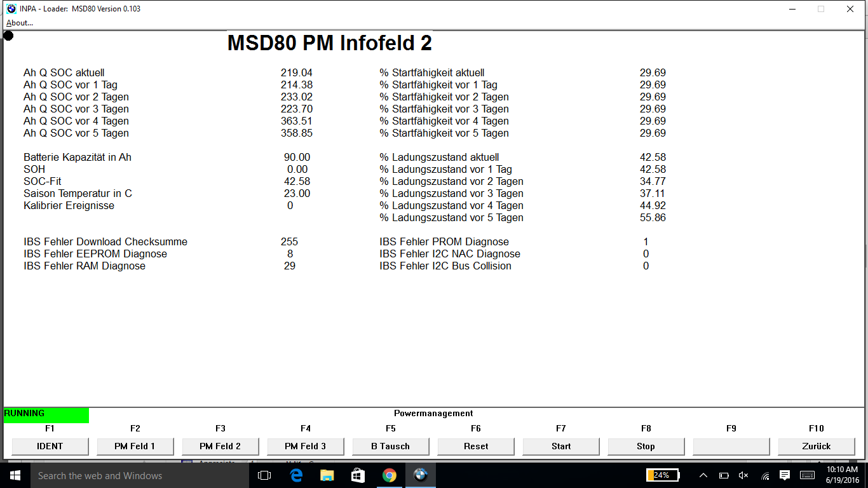Click the Ah Q SOC aktuell value 219.04
868x488 pixels.
tap(297, 73)
